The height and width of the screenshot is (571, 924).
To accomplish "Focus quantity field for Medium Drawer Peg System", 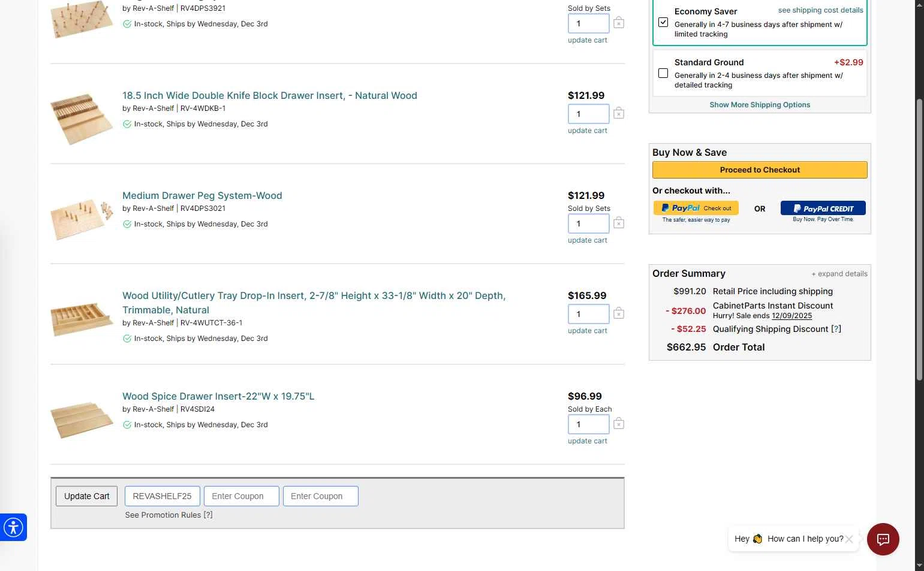I will tap(589, 223).
